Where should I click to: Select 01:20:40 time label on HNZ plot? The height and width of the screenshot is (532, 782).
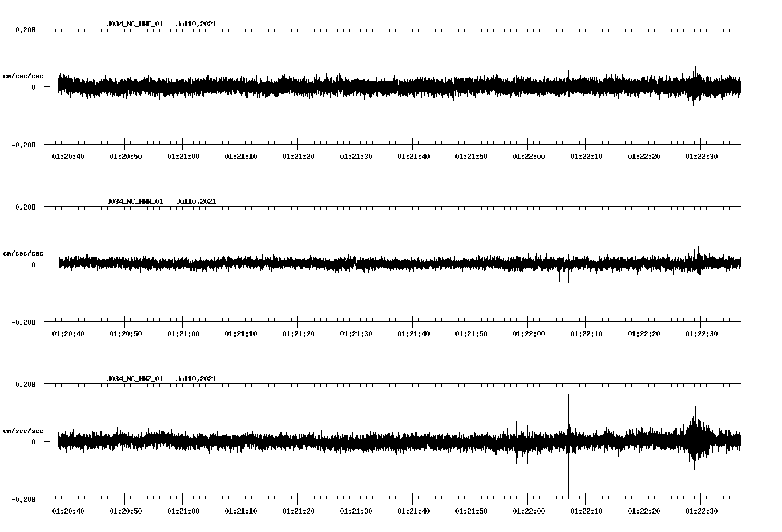(x=68, y=511)
